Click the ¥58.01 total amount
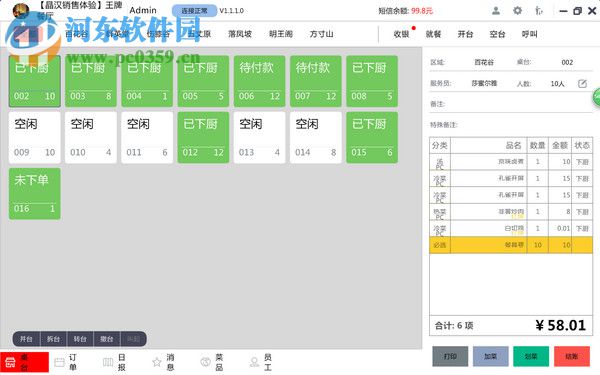 [x=560, y=326]
